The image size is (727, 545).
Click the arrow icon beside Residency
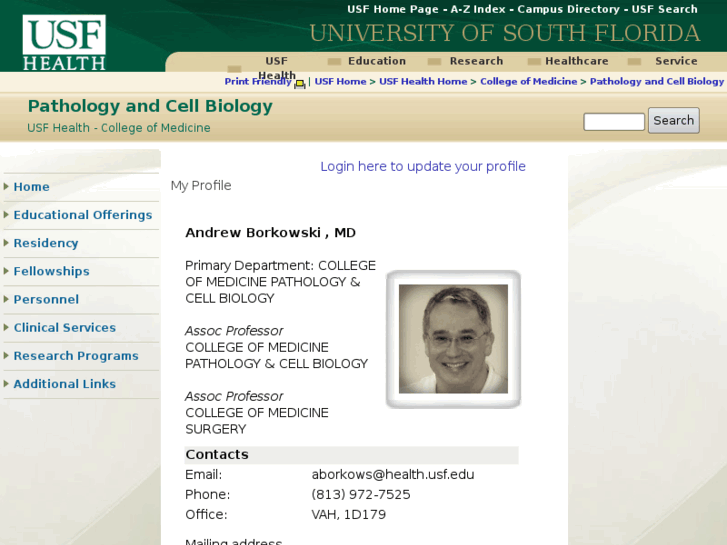point(6,243)
